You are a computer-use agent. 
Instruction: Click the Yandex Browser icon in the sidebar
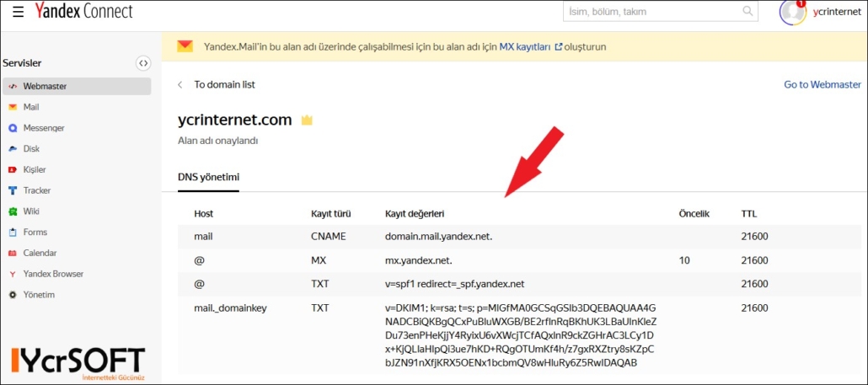[13, 274]
